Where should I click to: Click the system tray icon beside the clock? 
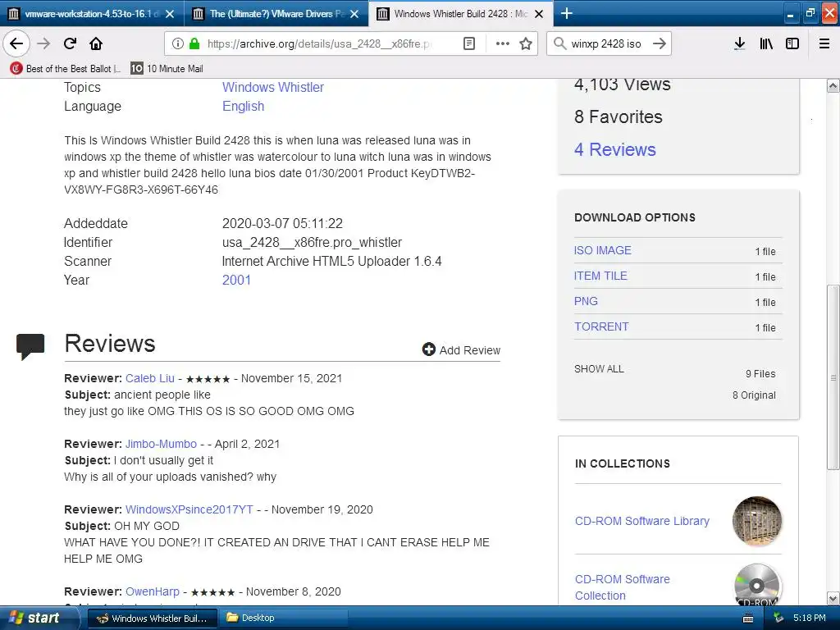tap(778, 618)
